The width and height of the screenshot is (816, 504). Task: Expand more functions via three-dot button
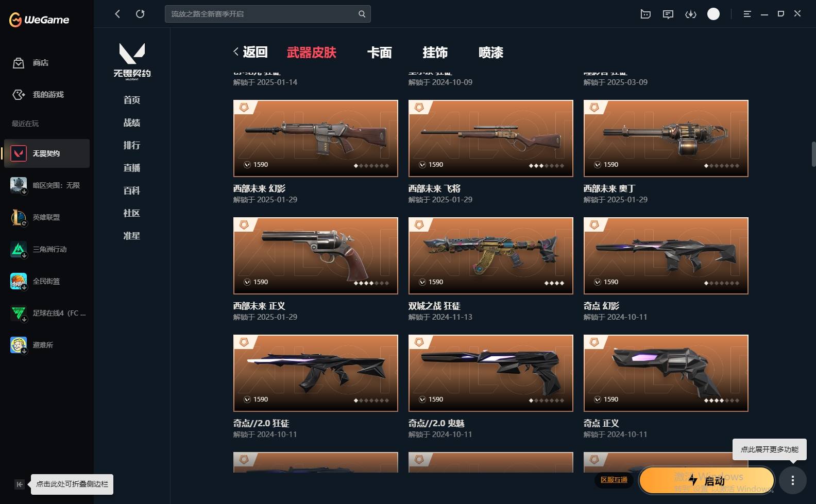(x=792, y=480)
